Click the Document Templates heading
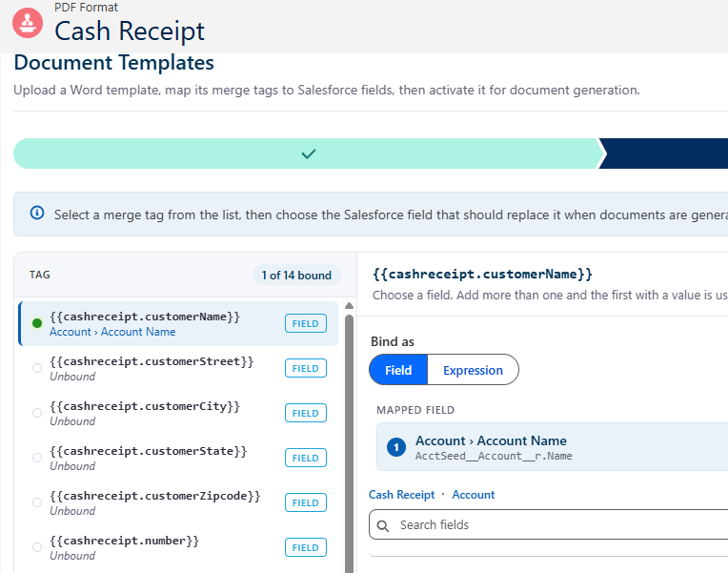Viewport: 728px width, 573px height. pyautogui.click(x=113, y=63)
